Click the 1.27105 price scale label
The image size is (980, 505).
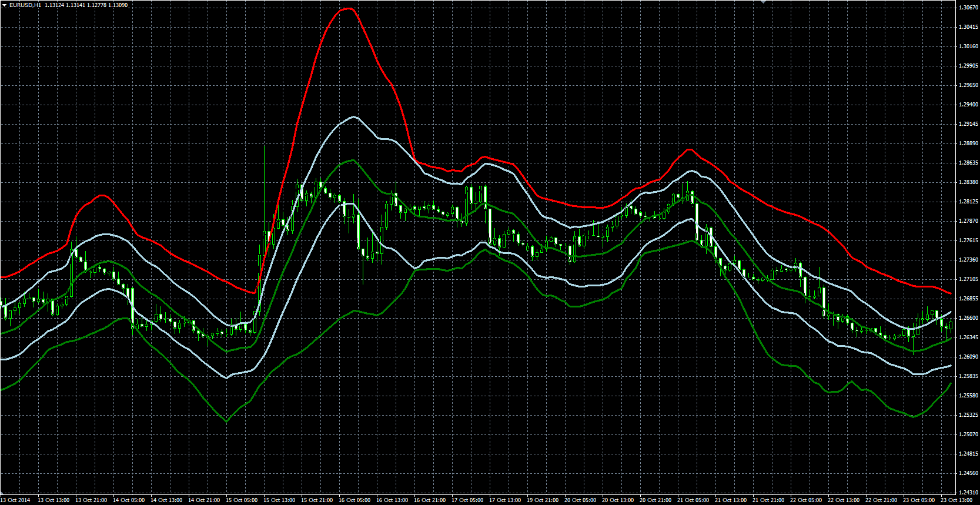tap(968, 279)
